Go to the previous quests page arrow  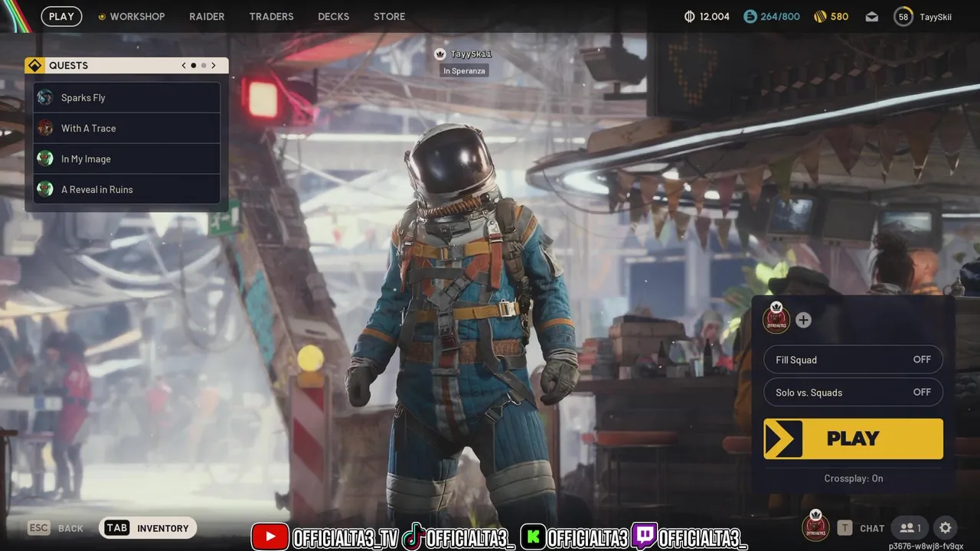tap(184, 66)
